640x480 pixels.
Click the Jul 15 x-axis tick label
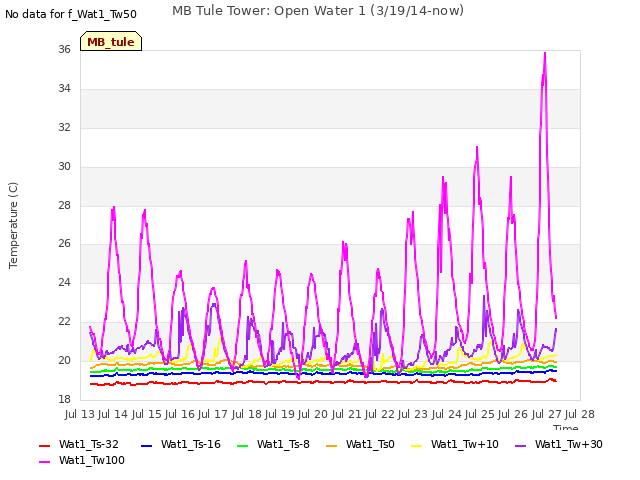click(x=146, y=414)
